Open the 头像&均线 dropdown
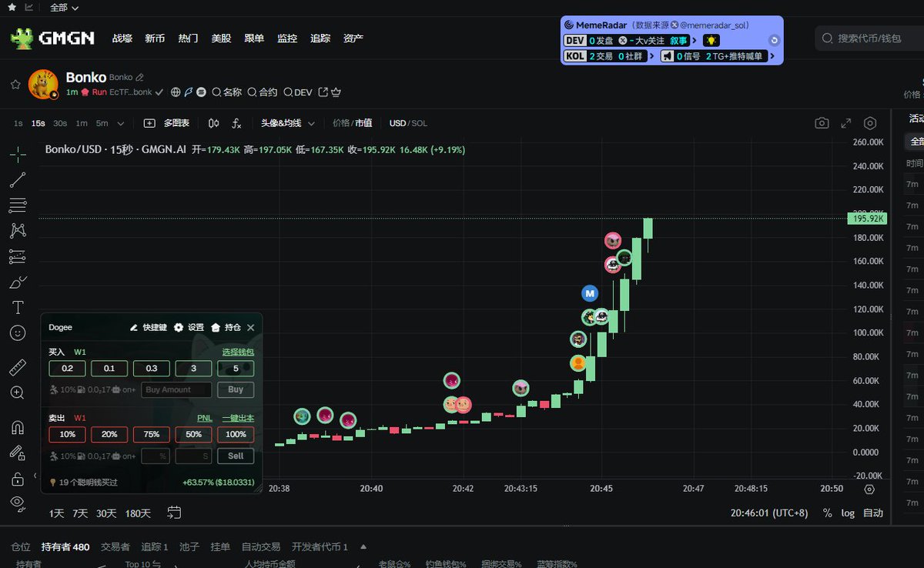Screen dimensions: 924x568 (x=287, y=123)
